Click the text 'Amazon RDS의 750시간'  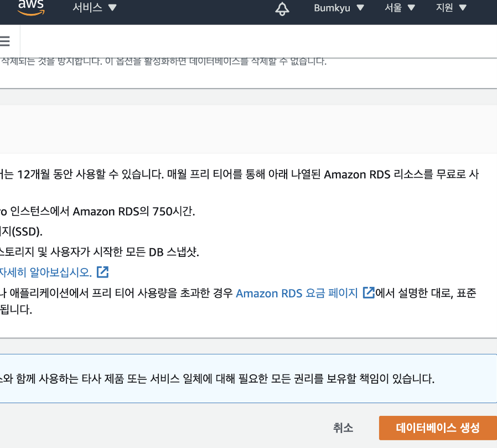132,211
